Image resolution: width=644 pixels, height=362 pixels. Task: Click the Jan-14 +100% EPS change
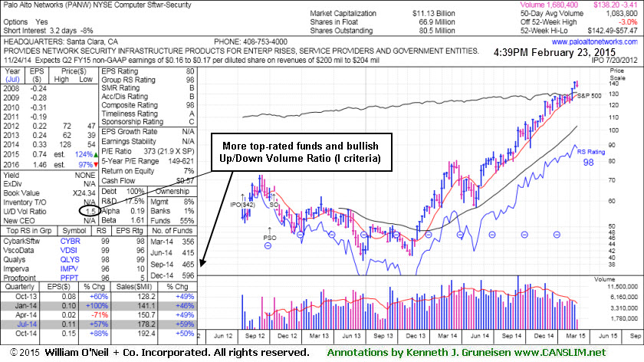97,306
